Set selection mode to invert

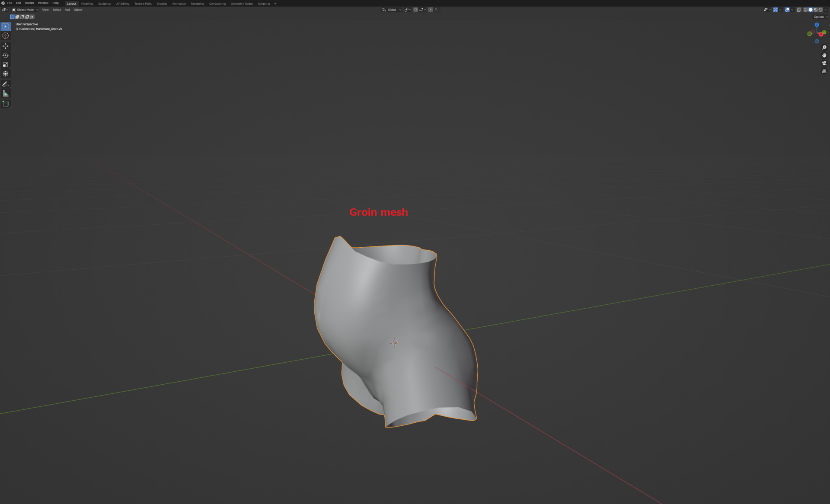(x=27, y=17)
